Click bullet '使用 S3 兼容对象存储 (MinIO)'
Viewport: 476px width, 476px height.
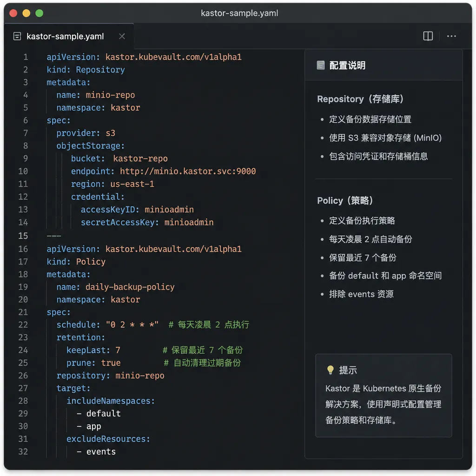[385, 138]
